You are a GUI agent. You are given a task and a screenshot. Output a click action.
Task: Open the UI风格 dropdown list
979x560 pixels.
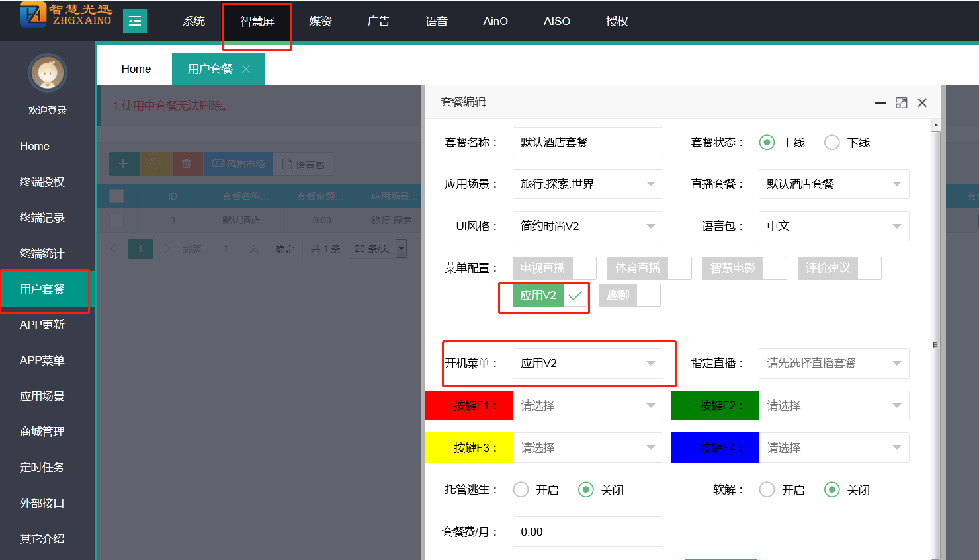coord(587,226)
